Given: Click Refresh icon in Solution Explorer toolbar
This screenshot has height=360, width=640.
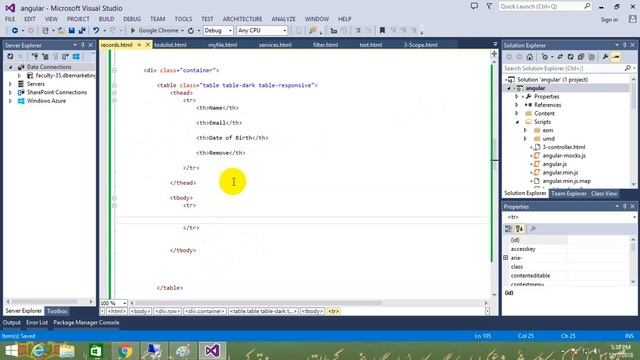Looking at the screenshot, I should [x=570, y=57].
